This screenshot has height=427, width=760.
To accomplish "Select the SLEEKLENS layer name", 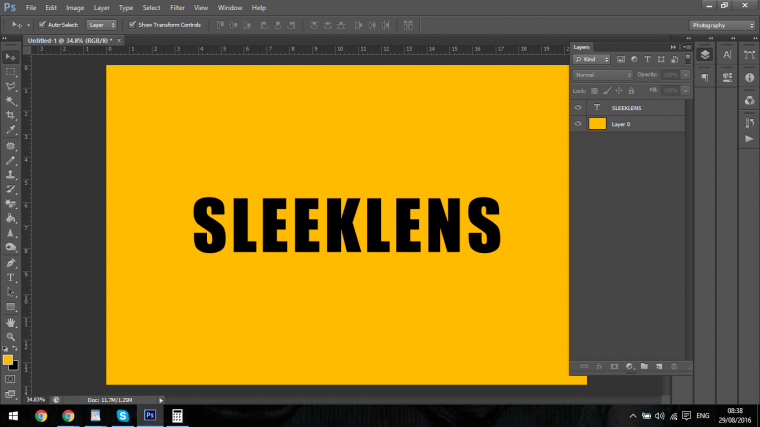I will [626, 108].
